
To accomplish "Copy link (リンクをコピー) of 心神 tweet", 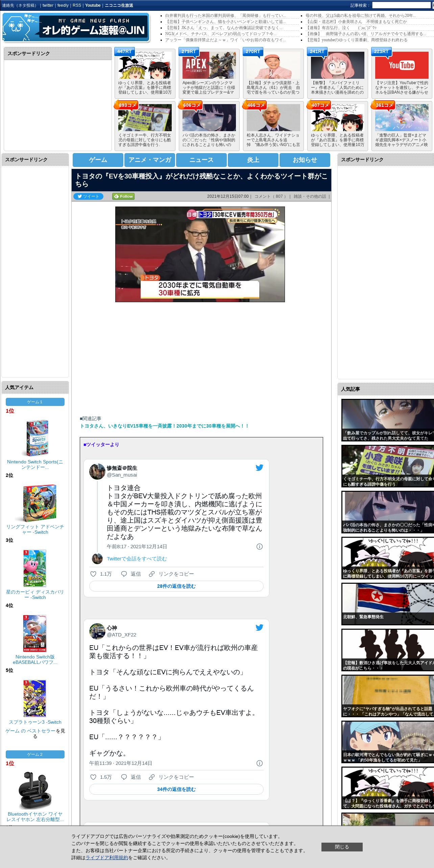I will [x=171, y=777].
